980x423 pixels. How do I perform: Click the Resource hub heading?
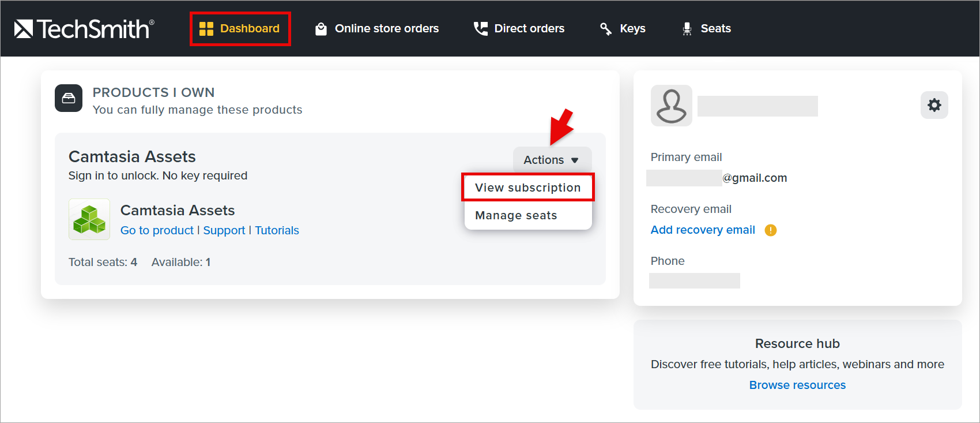[797, 343]
